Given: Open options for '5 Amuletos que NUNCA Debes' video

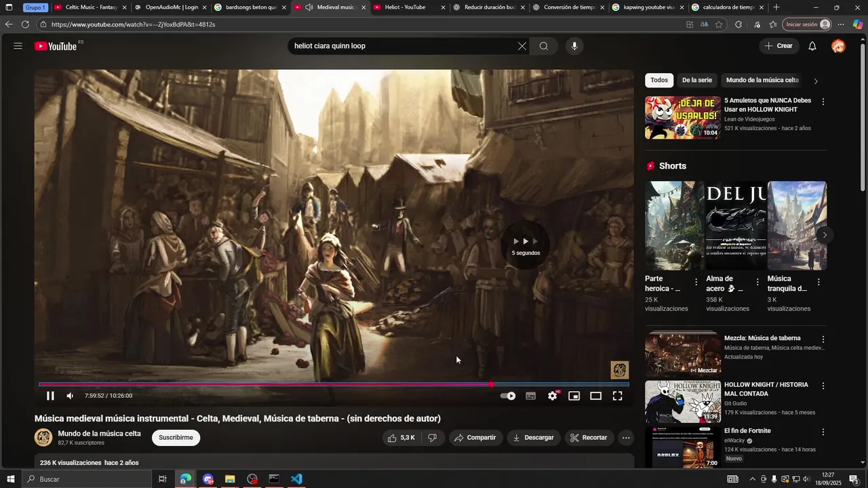Looking at the screenshot, I should pyautogui.click(x=823, y=102).
